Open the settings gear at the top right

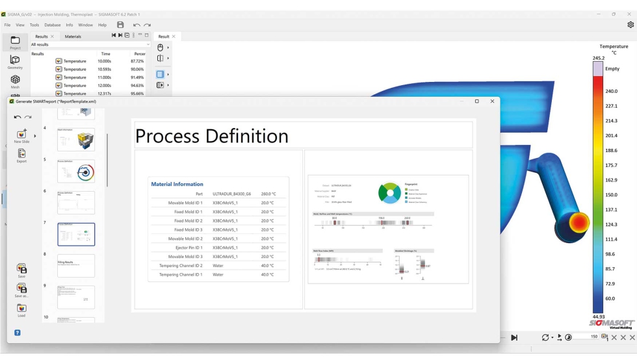[630, 25]
